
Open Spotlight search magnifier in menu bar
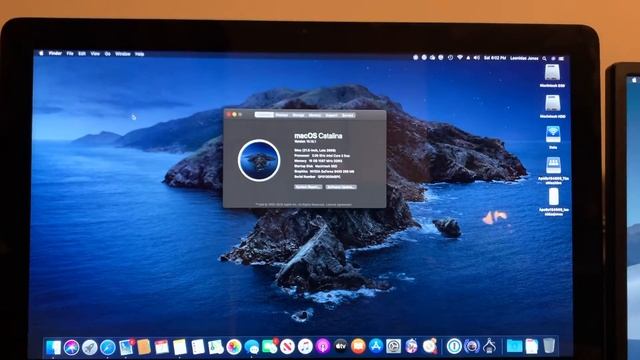tap(544, 58)
